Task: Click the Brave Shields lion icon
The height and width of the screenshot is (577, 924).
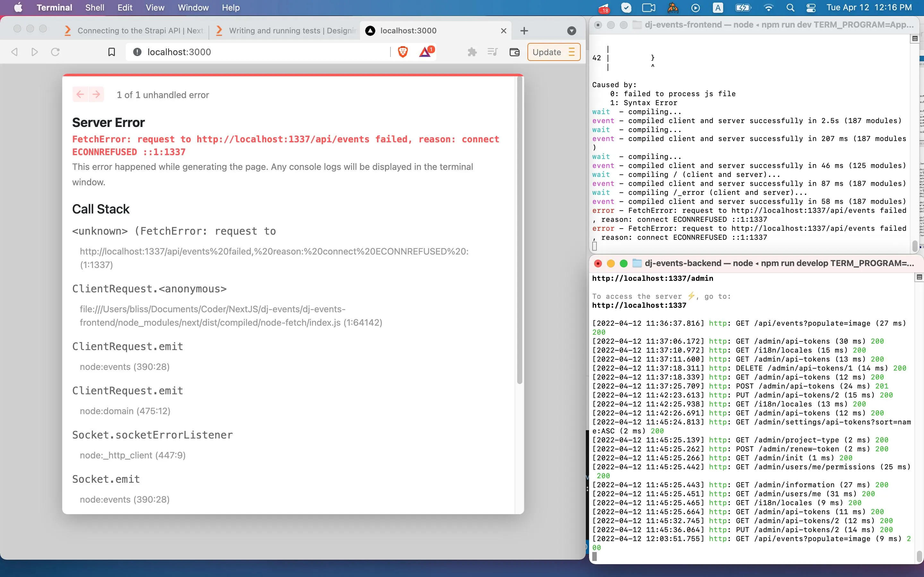Action: pos(402,52)
